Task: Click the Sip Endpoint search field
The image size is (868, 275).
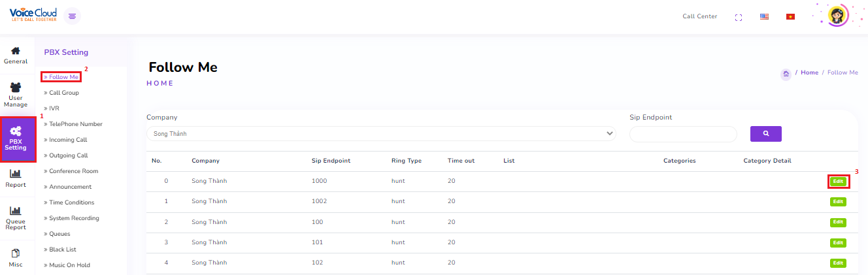Action: coord(683,134)
